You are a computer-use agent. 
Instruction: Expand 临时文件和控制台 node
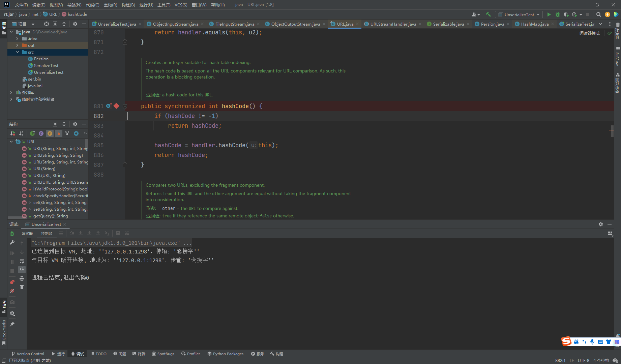click(x=11, y=99)
